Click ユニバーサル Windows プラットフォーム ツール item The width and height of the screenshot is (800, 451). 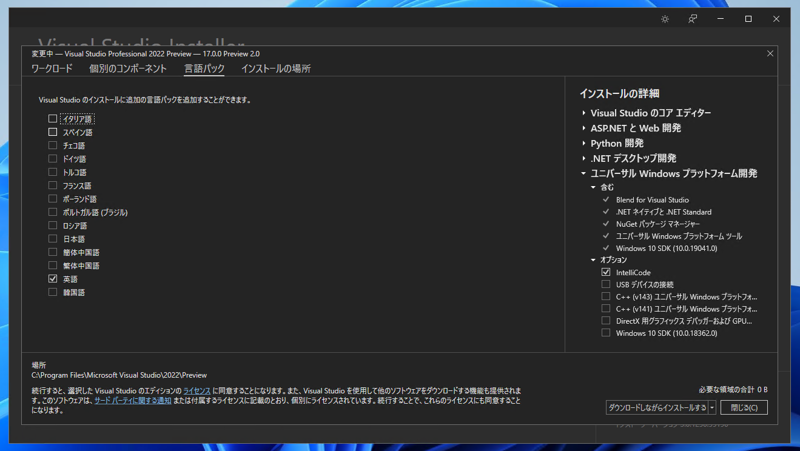pyautogui.click(x=679, y=236)
